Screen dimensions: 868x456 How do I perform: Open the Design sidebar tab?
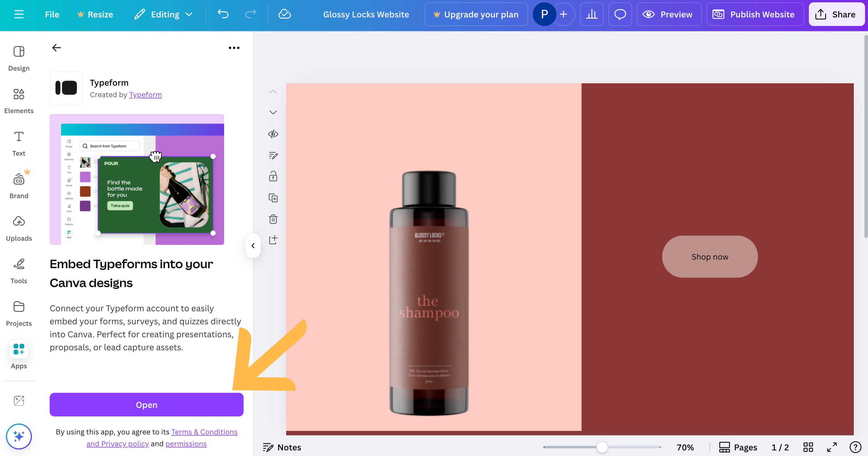tap(19, 58)
